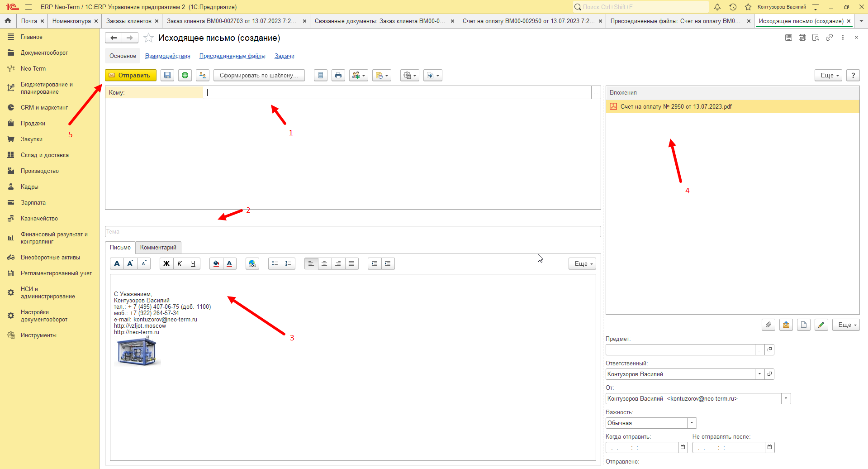
Task: Click the print icon in letter toolbar
Action: tap(338, 75)
